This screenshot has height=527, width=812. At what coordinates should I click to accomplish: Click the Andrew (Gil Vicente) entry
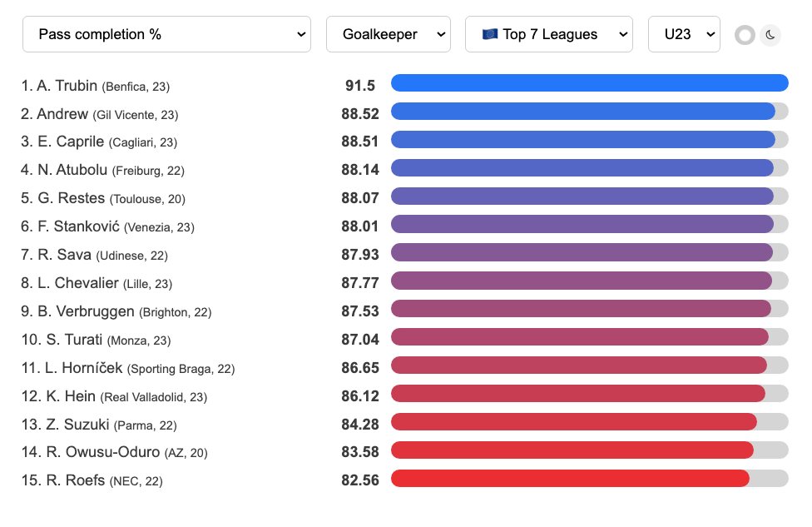pyautogui.click(x=100, y=114)
